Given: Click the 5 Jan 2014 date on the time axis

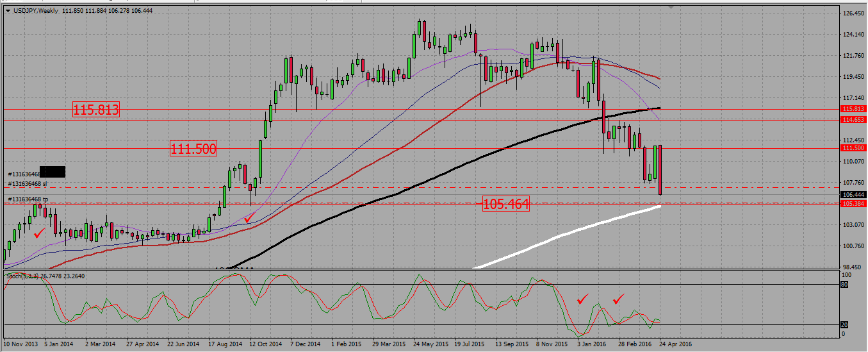Looking at the screenshot, I should point(60,344).
